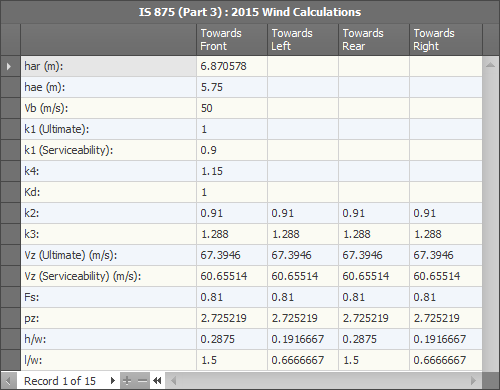Jump to first record double-arrow icon
Image resolution: width=500 pixels, height=390 pixels.
click(157, 380)
